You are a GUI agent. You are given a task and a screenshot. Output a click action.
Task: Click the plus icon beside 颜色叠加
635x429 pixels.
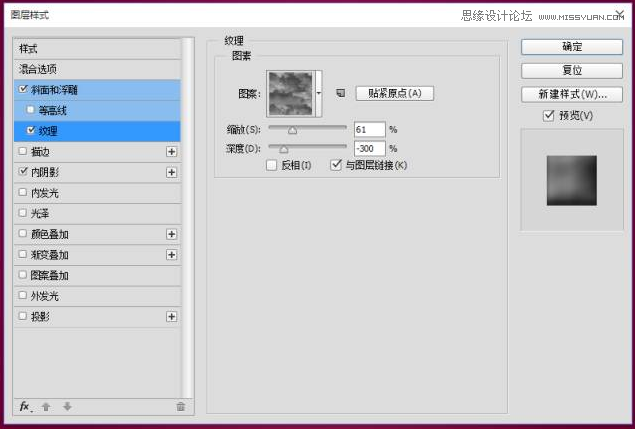tap(171, 234)
